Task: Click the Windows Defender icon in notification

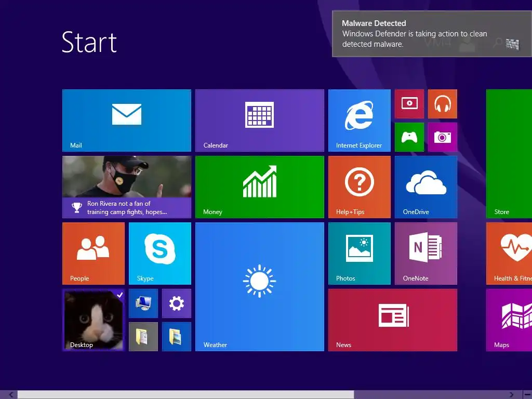Action: (512, 44)
